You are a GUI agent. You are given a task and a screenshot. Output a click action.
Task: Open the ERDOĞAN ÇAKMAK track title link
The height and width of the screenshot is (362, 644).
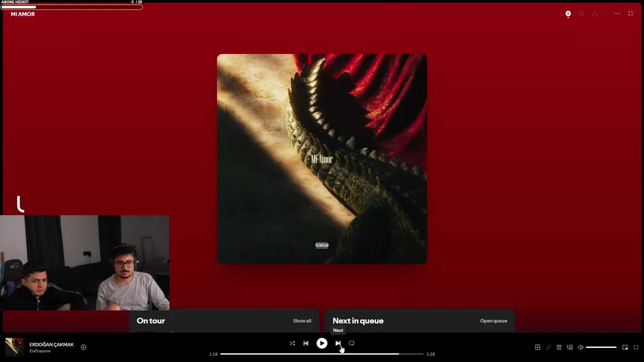pyautogui.click(x=51, y=345)
